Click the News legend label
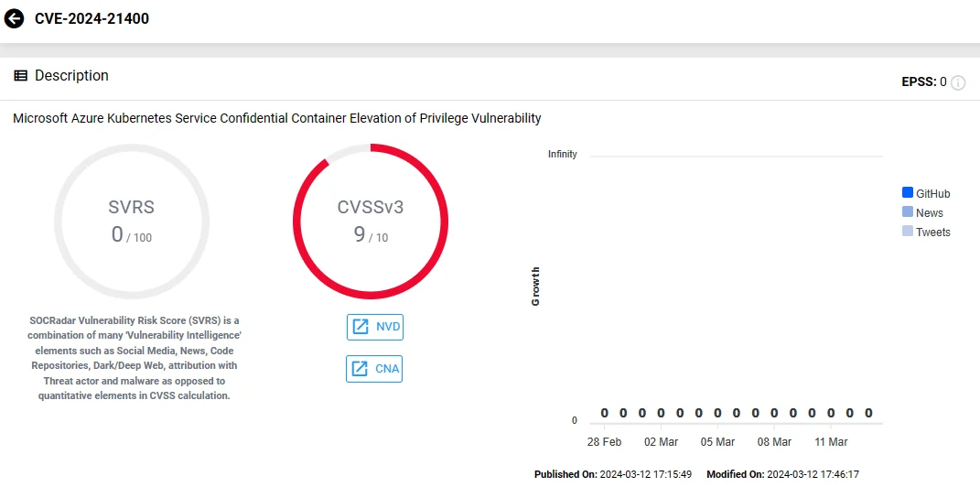980x487 pixels. 930,213
